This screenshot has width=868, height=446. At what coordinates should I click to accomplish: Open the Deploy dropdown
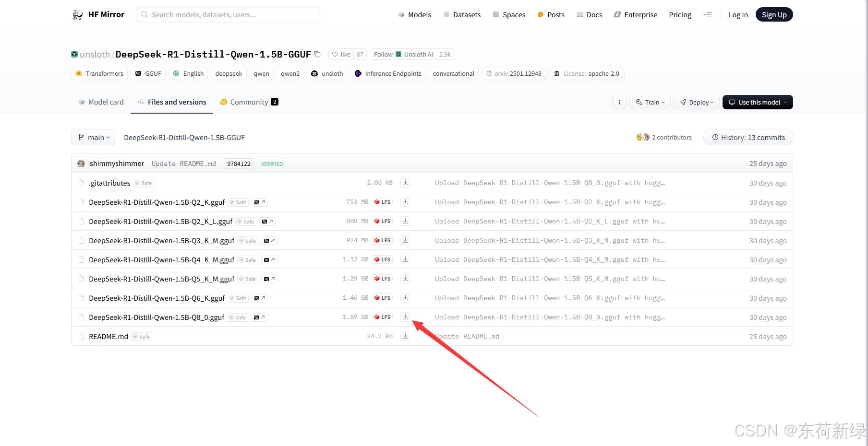(697, 102)
